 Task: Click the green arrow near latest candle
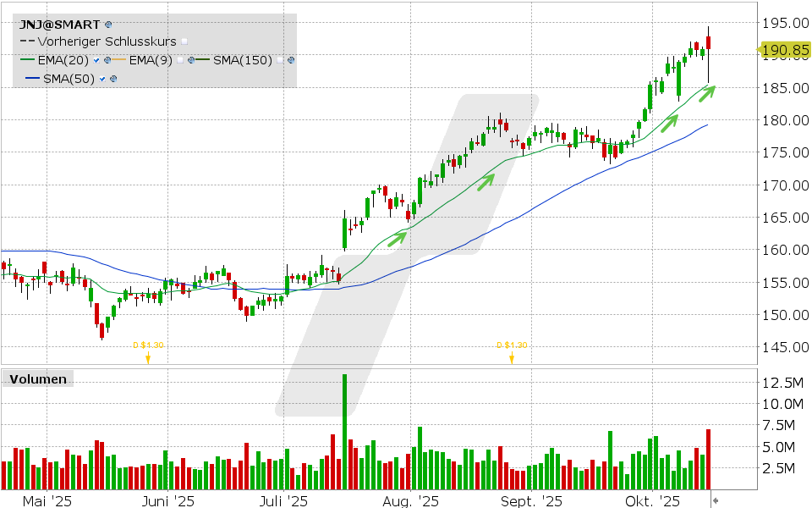tap(705, 91)
